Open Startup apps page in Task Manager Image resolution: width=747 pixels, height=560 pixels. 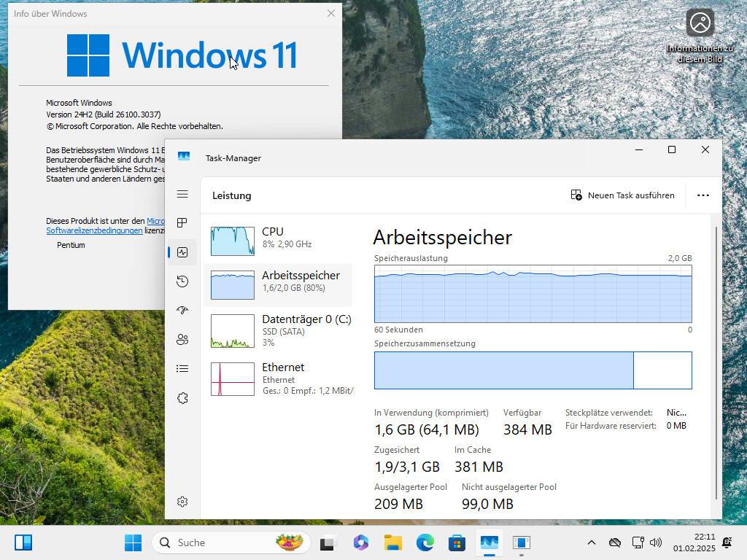point(182,311)
